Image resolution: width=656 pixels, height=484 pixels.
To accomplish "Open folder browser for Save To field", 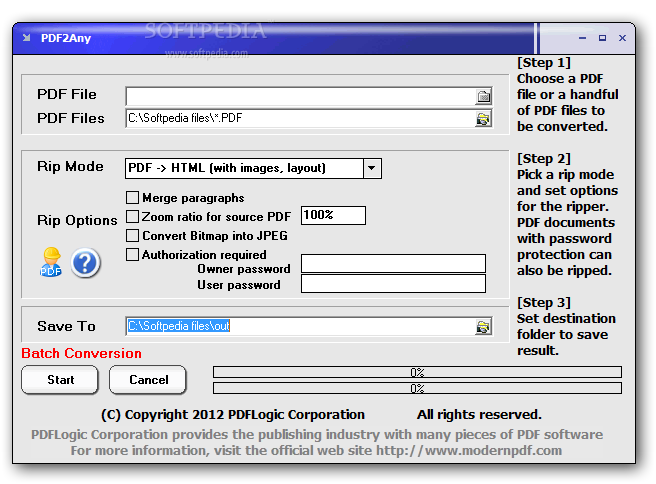I will click(x=483, y=327).
